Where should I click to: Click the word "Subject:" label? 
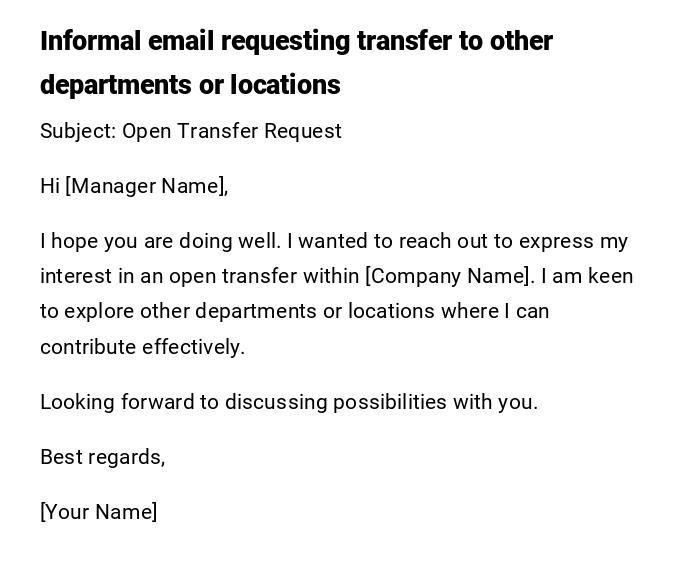(x=78, y=131)
